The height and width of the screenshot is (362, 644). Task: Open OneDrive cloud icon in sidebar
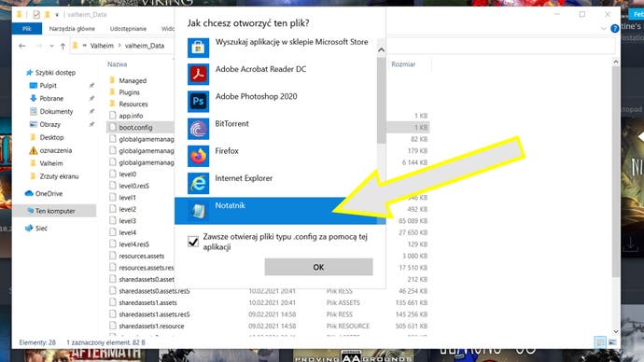29,193
